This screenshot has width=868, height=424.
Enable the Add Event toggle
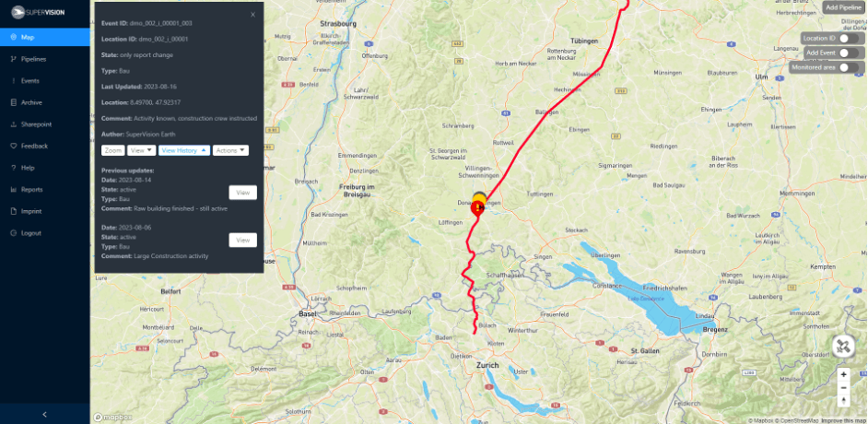849,53
